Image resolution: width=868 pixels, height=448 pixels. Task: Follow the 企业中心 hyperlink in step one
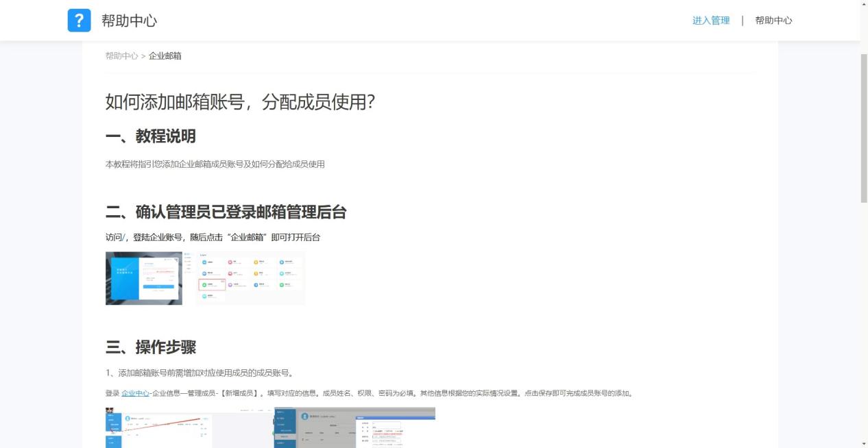(135, 393)
